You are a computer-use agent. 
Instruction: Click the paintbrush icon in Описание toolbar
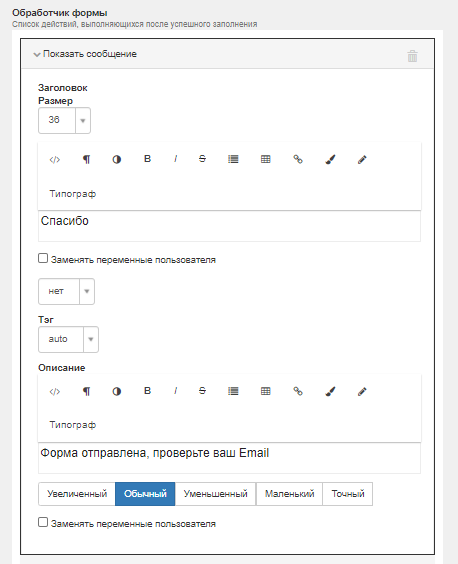(x=330, y=391)
